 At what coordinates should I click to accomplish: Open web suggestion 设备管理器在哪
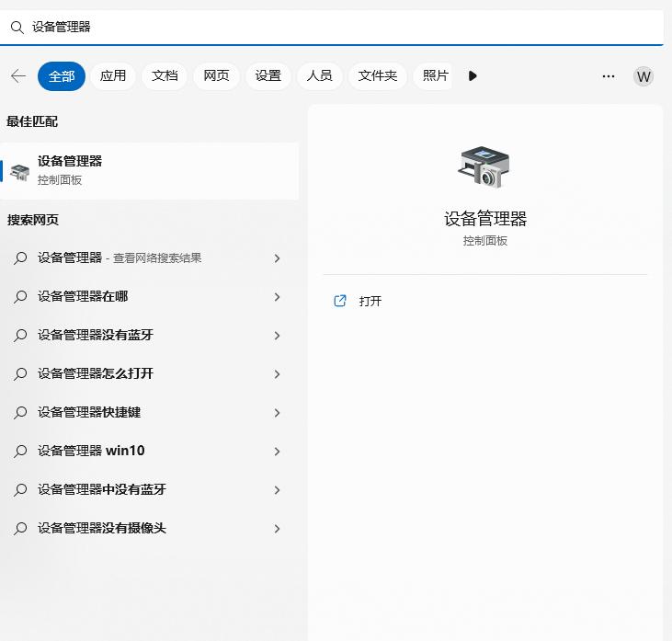[149, 297]
